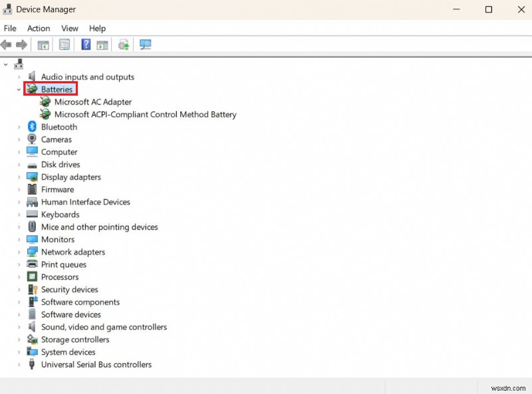Select Human Interface Devices label

coord(86,202)
